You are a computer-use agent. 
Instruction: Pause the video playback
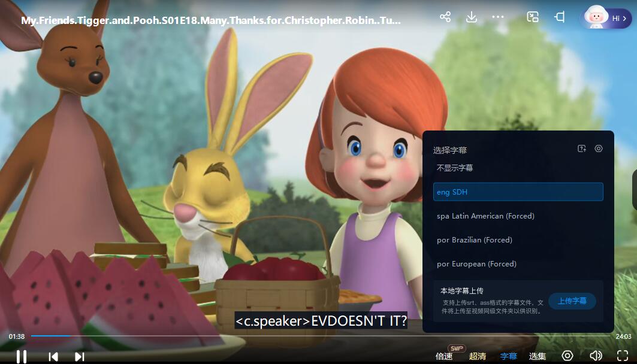coord(22,356)
